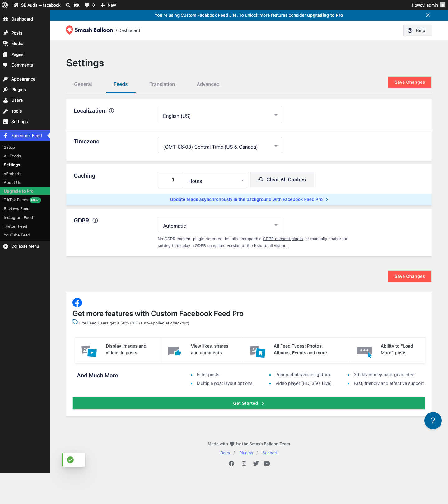The height and width of the screenshot is (504, 448).
Task: Open the GDPR Automatic dropdown
Action: click(220, 224)
